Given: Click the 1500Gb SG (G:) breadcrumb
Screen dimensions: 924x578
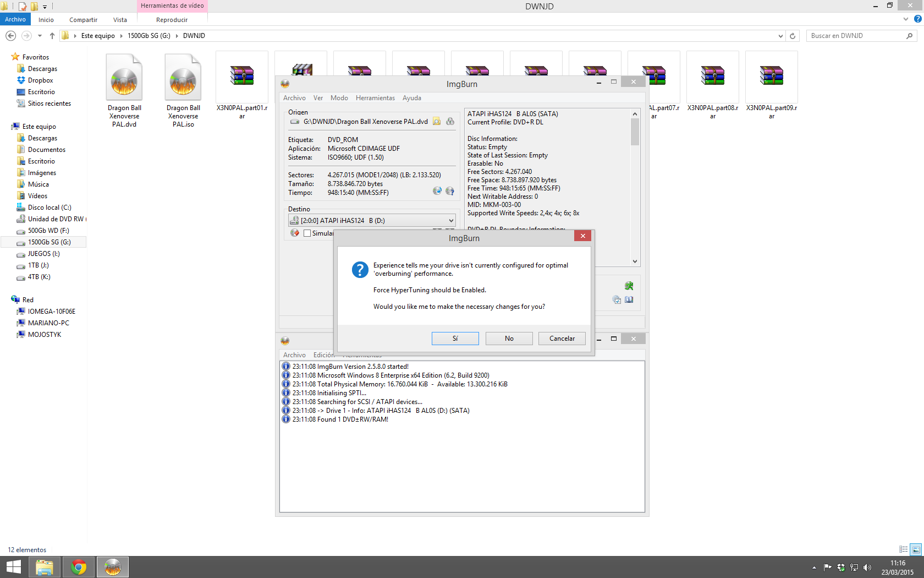Looking at the screenshot, I should click(x=149, y=36).
